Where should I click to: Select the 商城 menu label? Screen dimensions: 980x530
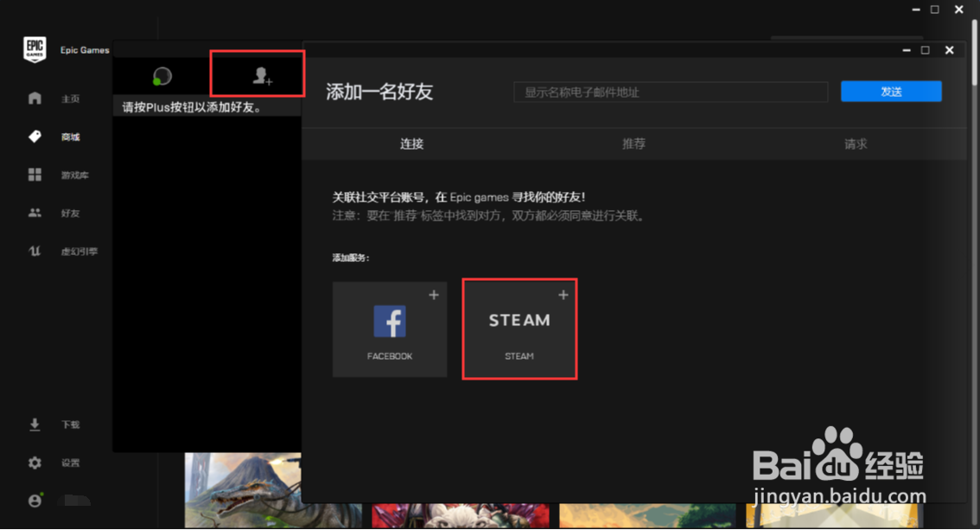pyautogui.click(x=71, y=137)
